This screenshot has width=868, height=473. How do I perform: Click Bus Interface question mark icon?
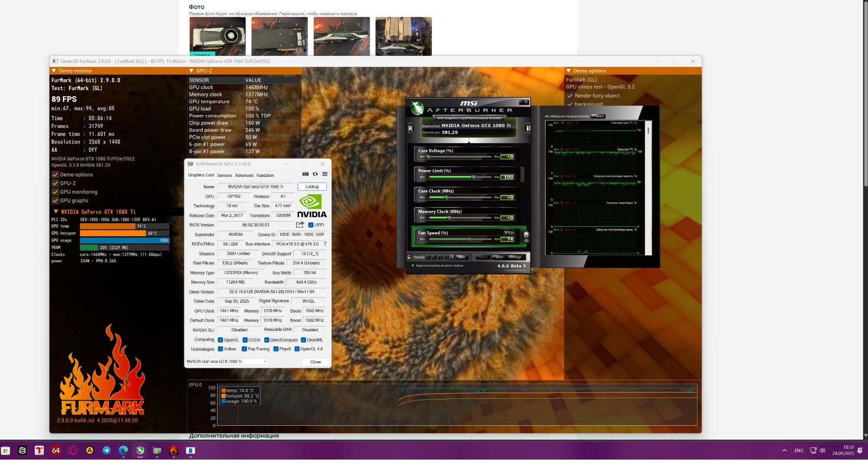[x=325, y=244]
